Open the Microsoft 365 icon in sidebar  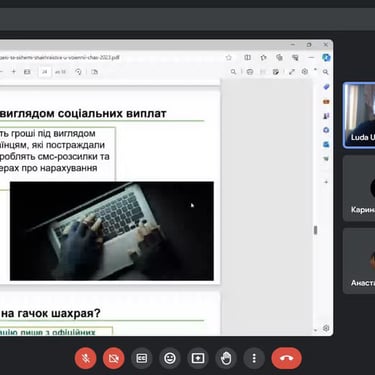pyautogui.click(x=326, y=130)
